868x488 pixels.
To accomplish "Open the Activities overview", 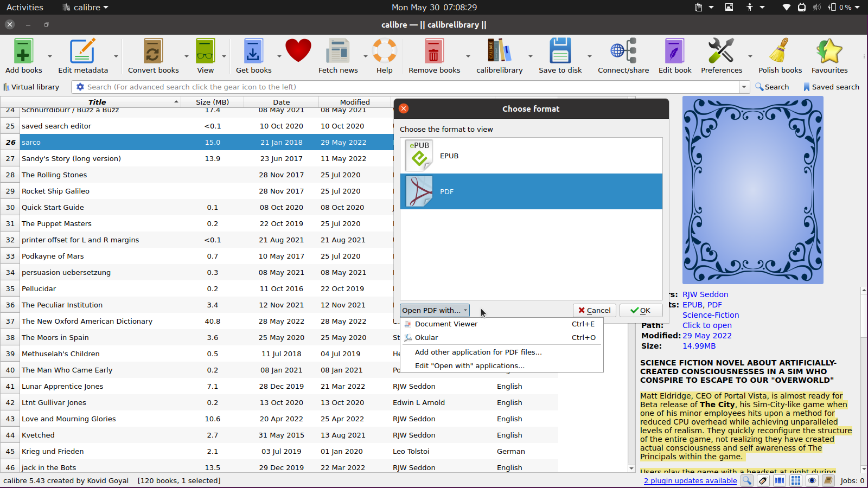I will (25, 7).
